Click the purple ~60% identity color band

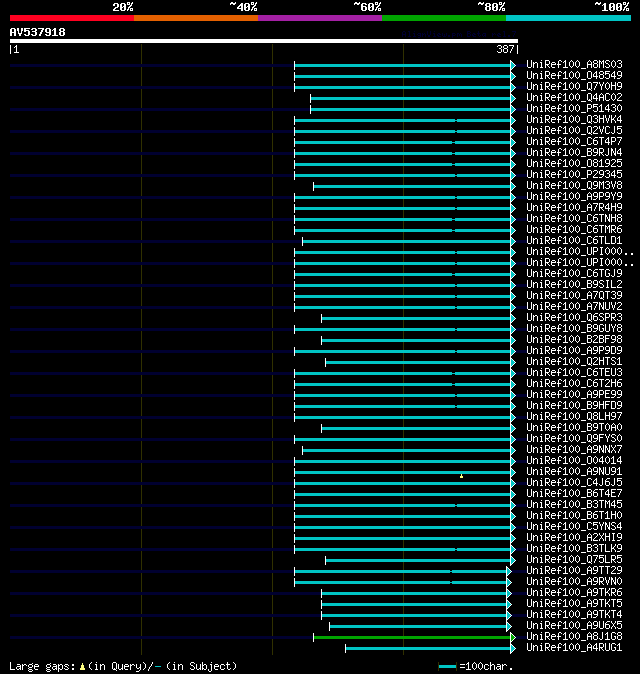tap(320, 18)
